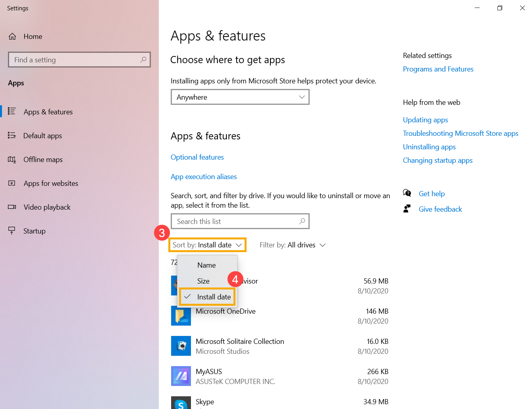The image size is (532, 409).
Task: Expand the Filter by All drives dropdown
Action: (x=293, y=245)
